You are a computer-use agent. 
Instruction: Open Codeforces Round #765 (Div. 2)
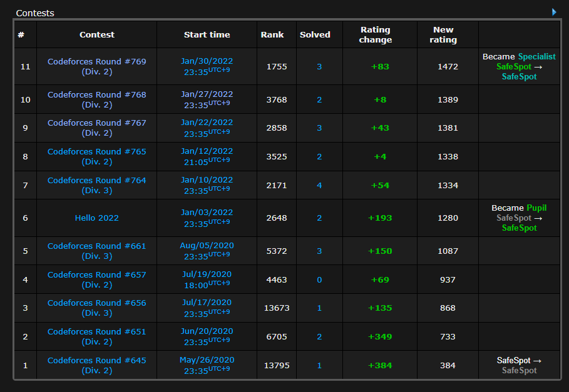point(97,156)
